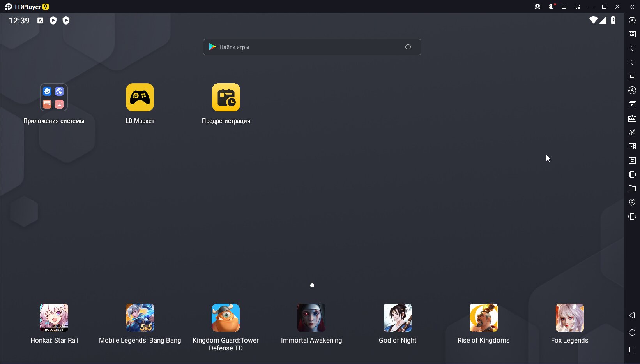
Task: Open Kingdom Guard: Tower Defense TD
Action: coord(226,318)
